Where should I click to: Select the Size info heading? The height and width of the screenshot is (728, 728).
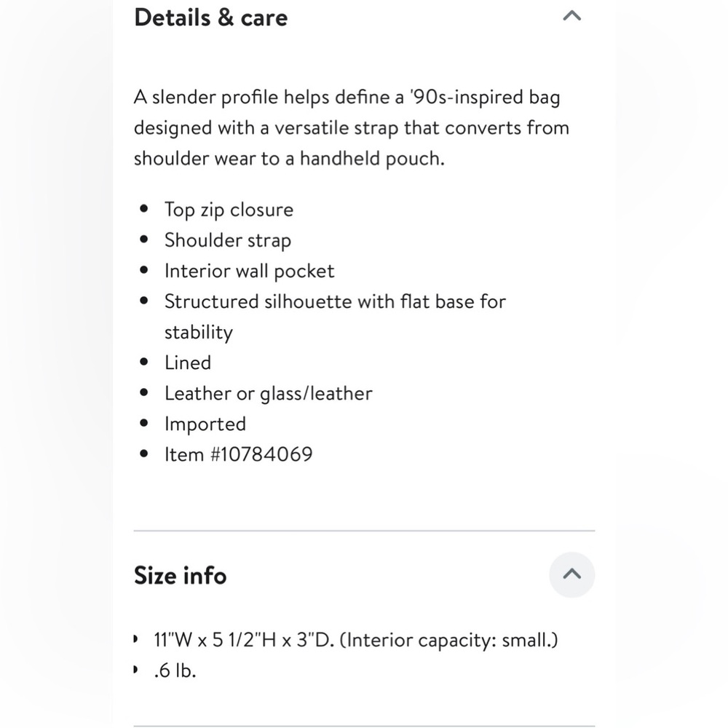tap(180, 575)
